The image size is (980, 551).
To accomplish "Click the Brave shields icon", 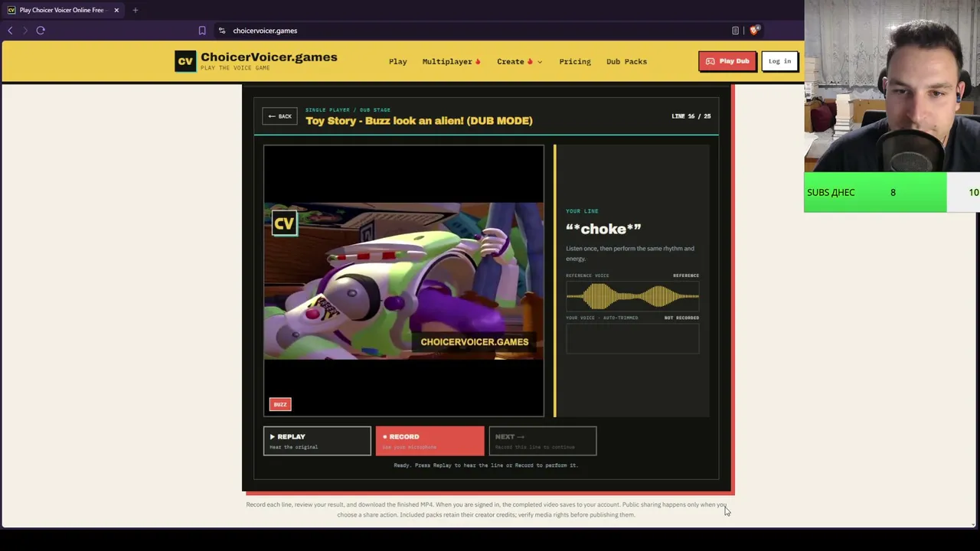I will click(x=754, y=31).
